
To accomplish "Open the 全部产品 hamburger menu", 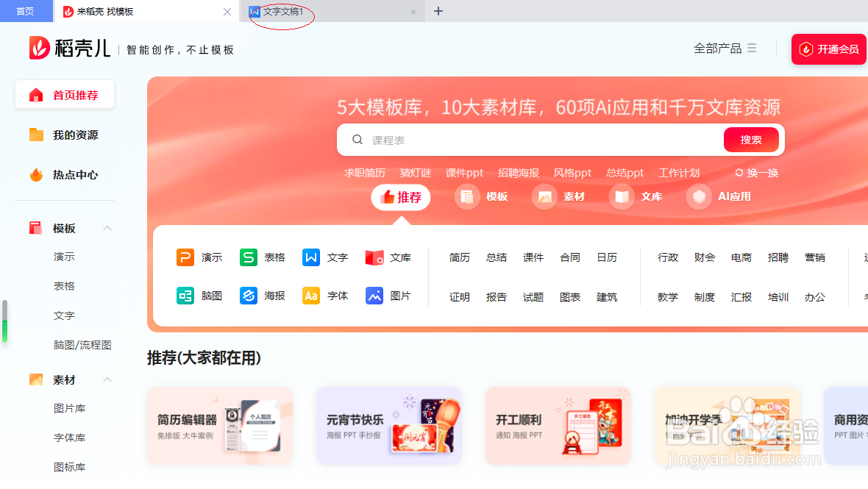I will click(x=751, y=48).
